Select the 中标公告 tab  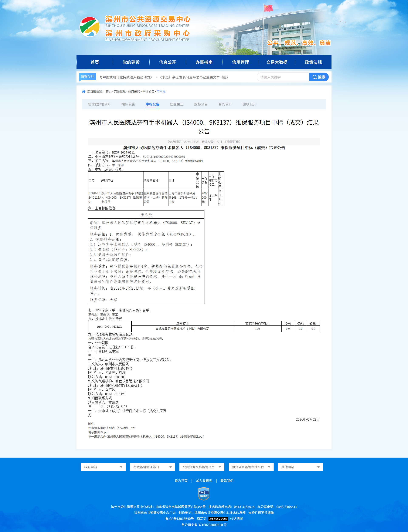tap(153, 104)
